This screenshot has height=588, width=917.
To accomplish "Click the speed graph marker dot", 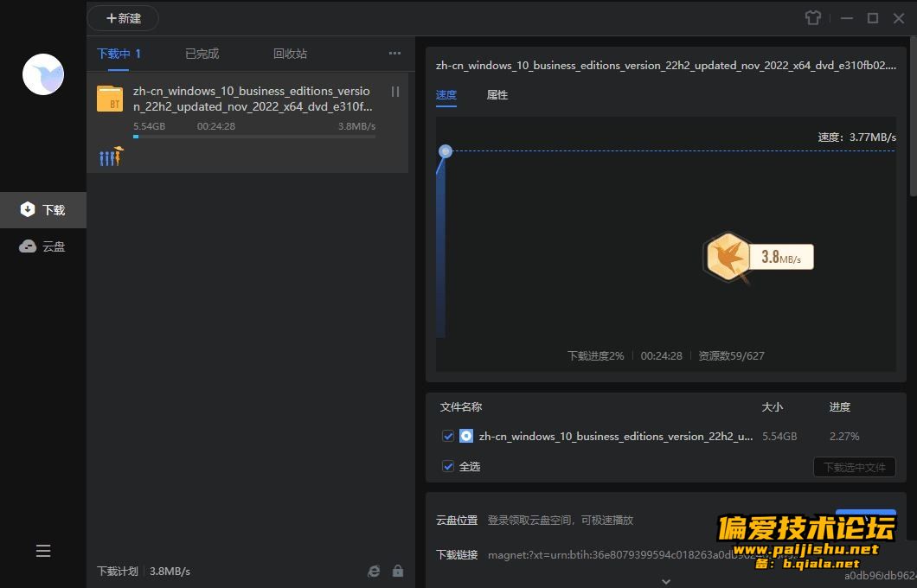I will (x=446, y=151).
